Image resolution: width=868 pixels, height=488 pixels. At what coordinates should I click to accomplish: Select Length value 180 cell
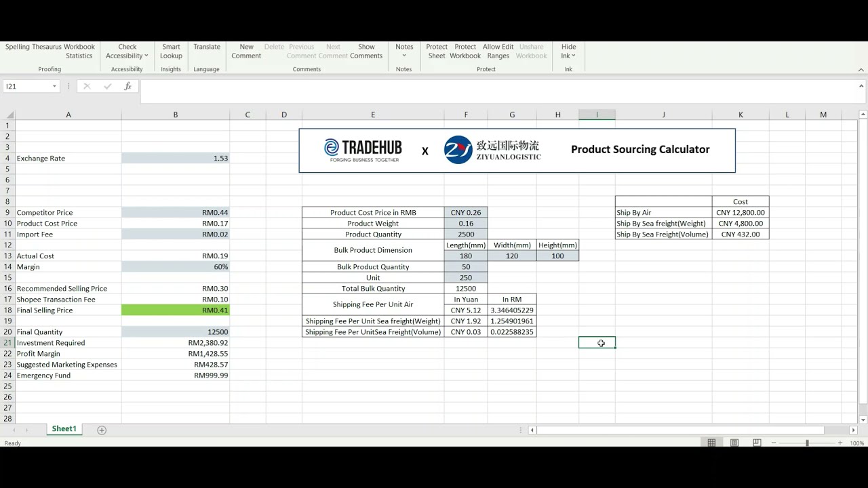pyautogui.click(x=466, y=256)
